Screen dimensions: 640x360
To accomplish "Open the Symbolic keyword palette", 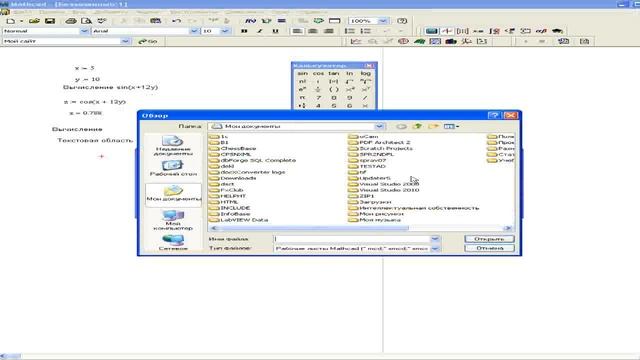I will [557, 31].
